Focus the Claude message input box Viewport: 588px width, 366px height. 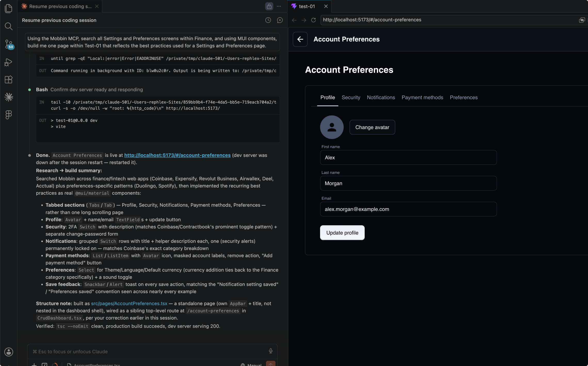[150, 352]
